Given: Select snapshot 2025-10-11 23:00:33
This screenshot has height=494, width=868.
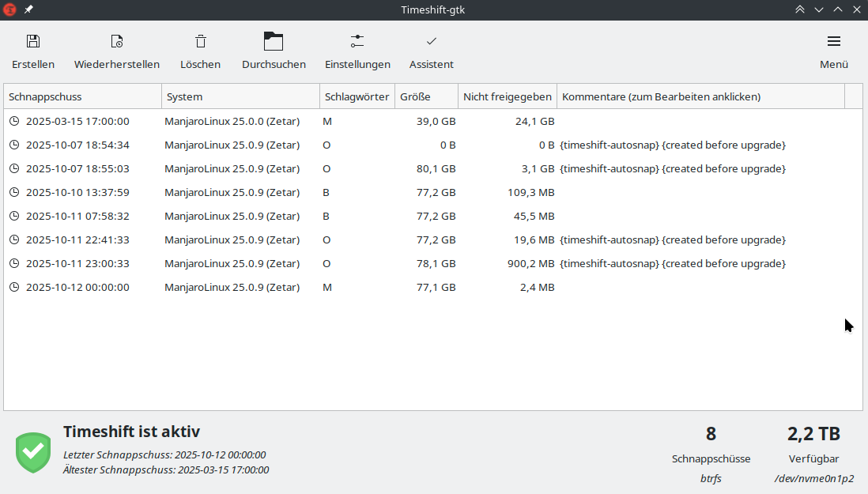Looking at the screenshot, I should click(77, 263).
